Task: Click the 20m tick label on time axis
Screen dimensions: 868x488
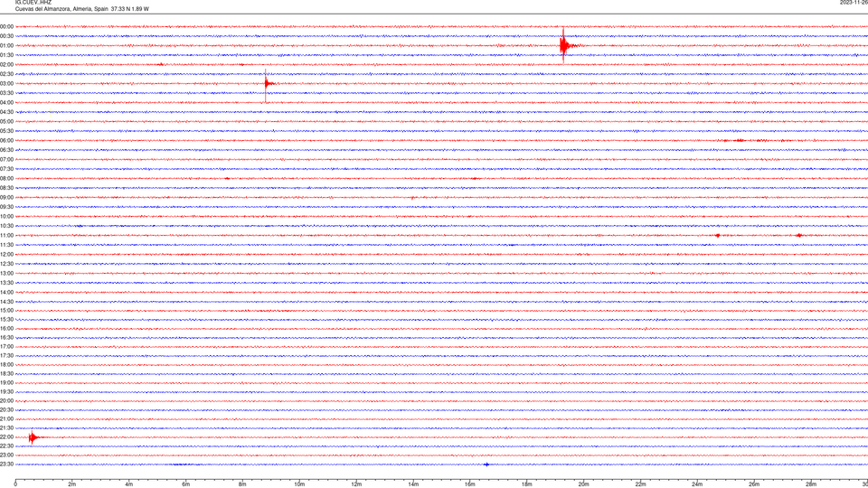Action: (x=583, y=484)
